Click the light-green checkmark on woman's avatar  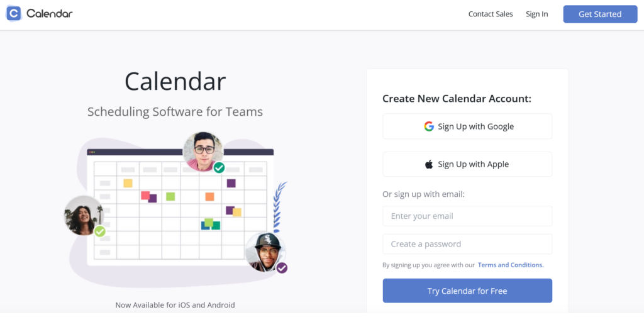pos(100,231)
